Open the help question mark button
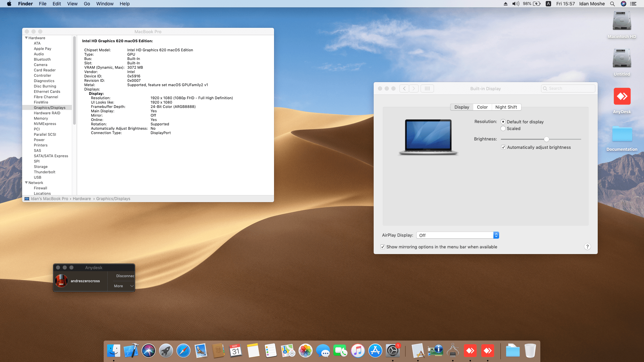Screen dimensions: 644x362 click(587, 247)
